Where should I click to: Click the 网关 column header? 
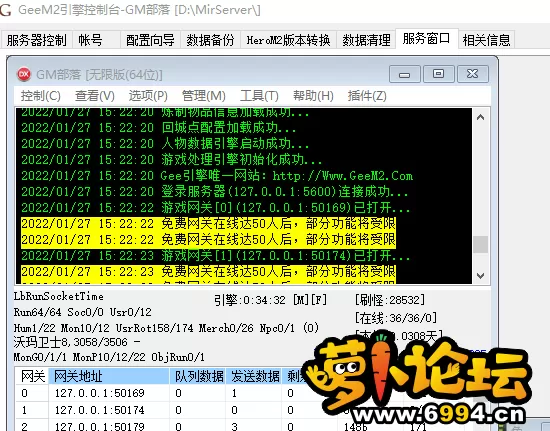click(32, 376)
